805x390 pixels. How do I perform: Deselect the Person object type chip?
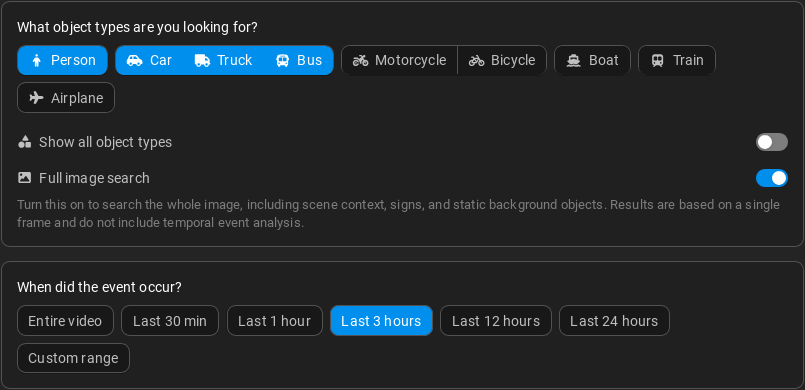tap(63, 60)
